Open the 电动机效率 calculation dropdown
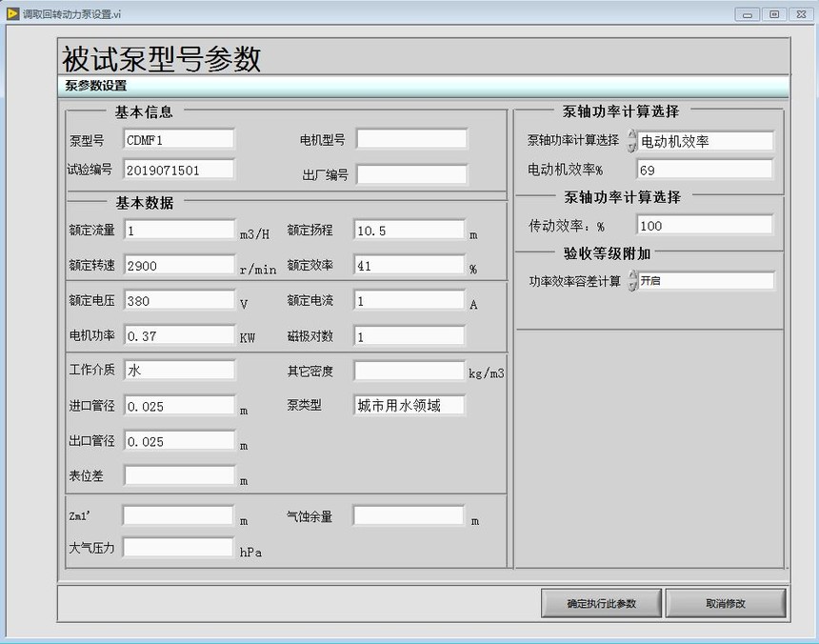Viewport: 819px width, 644px height. click(705, 141)
